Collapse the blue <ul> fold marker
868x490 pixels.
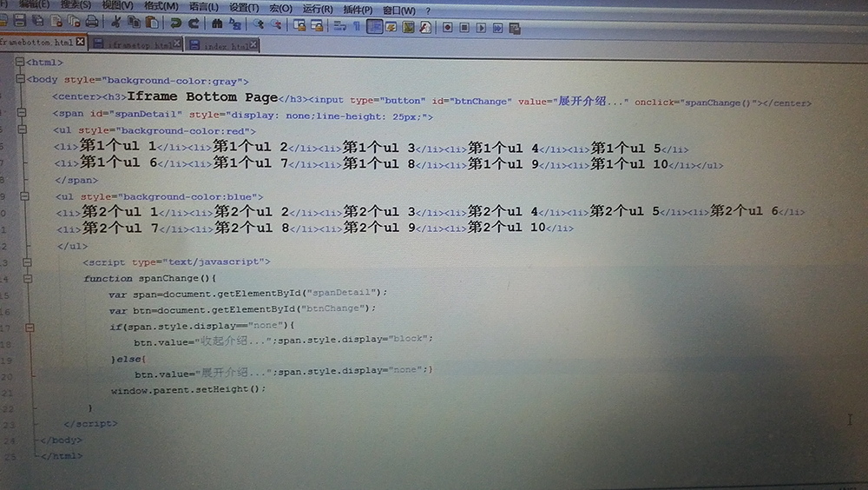[24, 195]
